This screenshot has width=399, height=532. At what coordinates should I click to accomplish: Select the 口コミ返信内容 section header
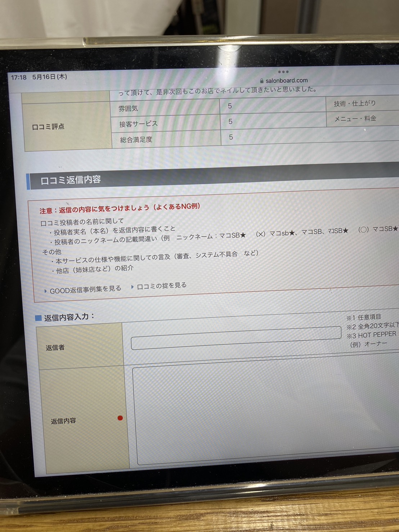[x=71, y=180]
